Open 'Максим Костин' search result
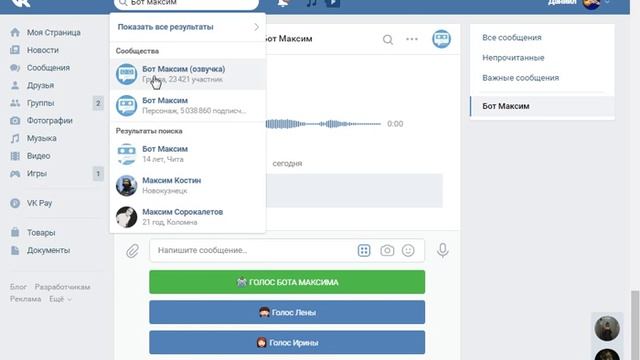640x360 pixels. (188, 185)
